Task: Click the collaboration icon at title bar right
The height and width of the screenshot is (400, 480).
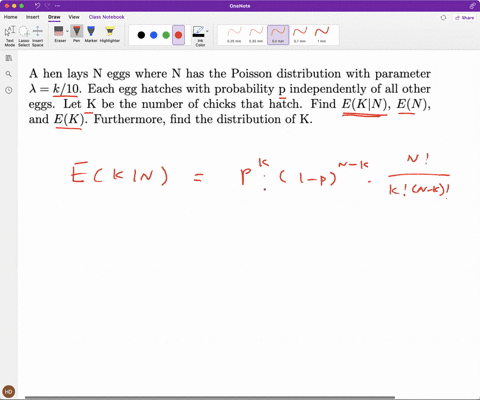Action: click(472, 6)
